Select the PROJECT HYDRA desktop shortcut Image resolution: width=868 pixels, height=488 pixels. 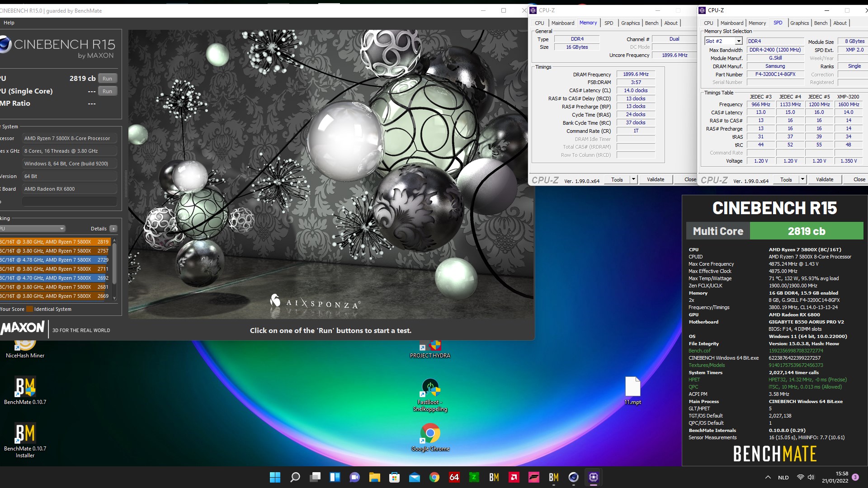[x=430, y=349]
